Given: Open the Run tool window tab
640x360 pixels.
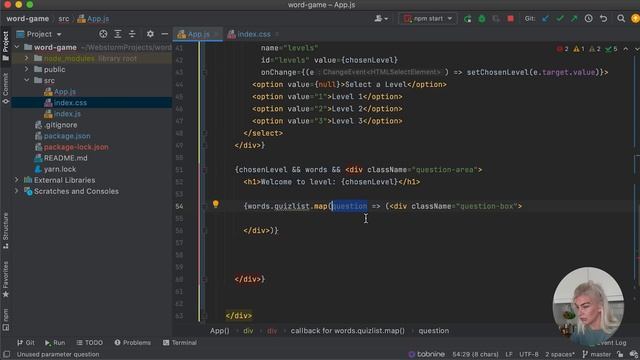Looking at the screenshot, I should [x=55, y=343].
